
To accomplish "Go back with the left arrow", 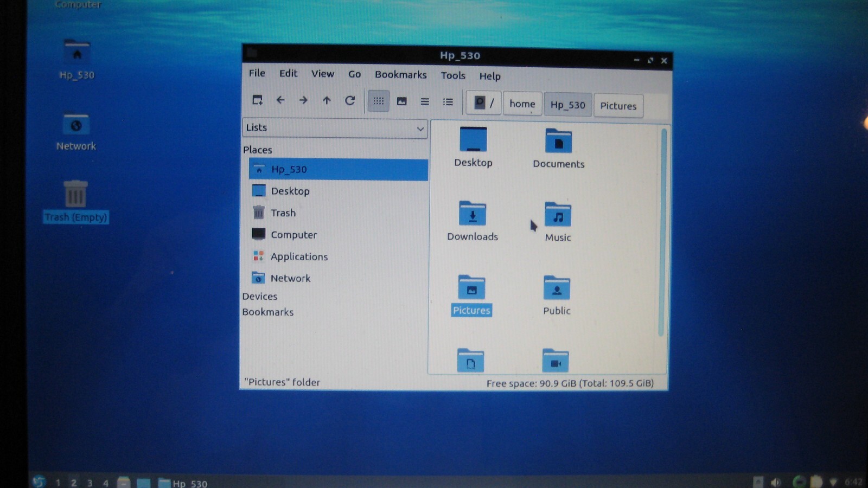I will 280,100.
